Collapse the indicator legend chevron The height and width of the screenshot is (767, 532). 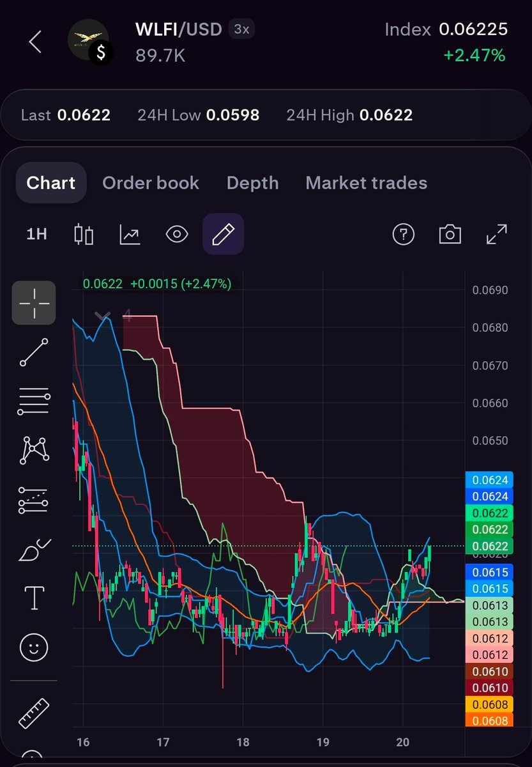tap(102, 316)
